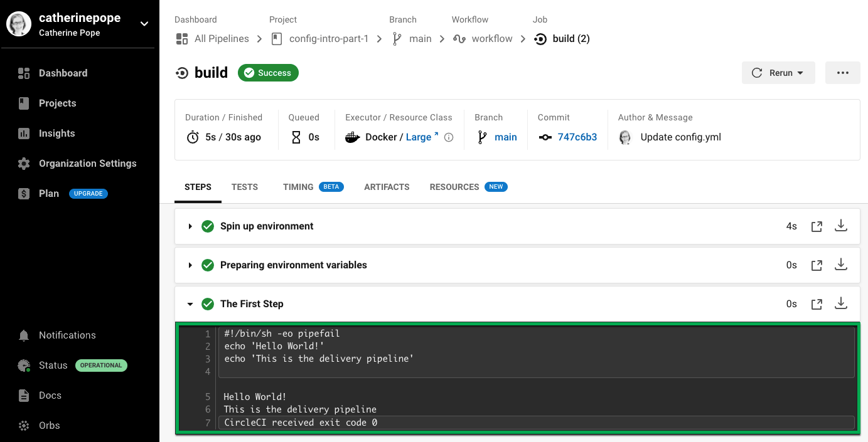Open the Status icon in sidebar
This screenshot has width=868, height=442.
(24, 366)
